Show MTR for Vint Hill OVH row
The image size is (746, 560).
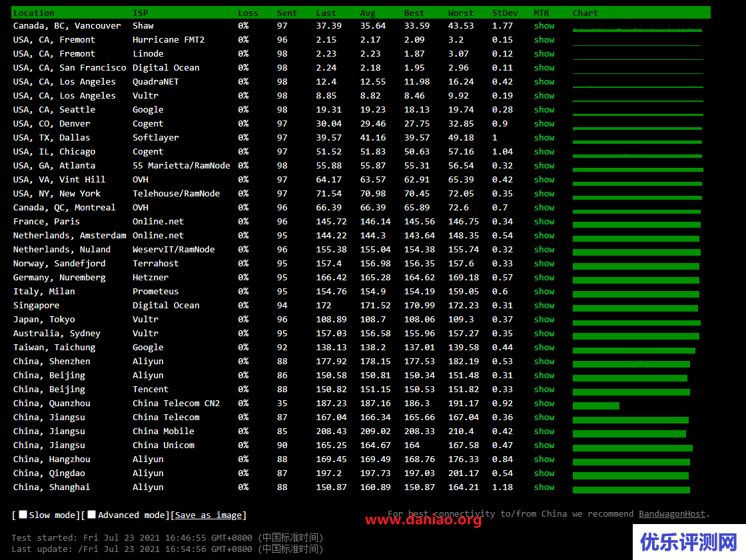click(x=544, y=179)
